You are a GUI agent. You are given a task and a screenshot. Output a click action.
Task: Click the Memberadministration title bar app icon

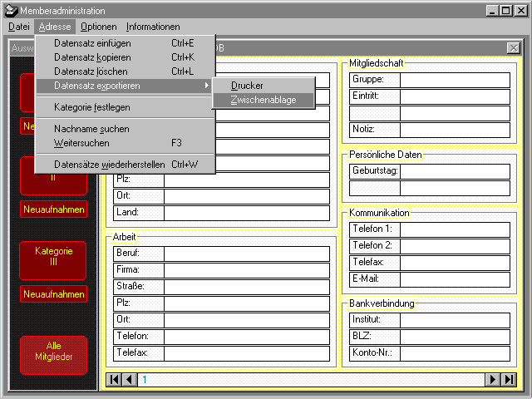tap(10, 11)
